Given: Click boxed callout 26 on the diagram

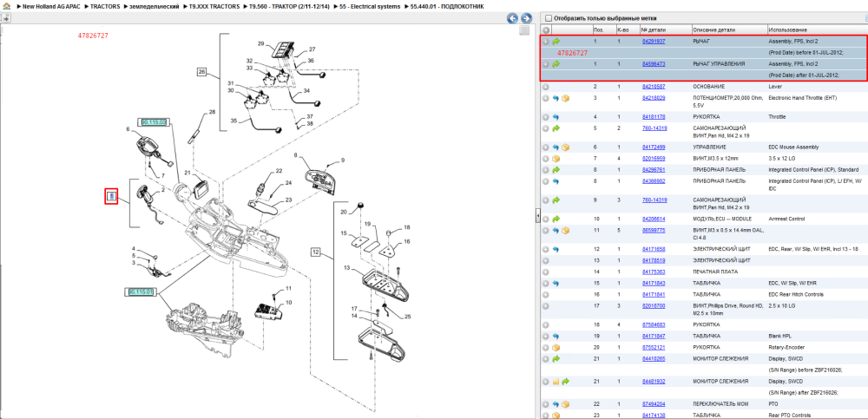Looking at the screenshot, I should tap(201, 71).
